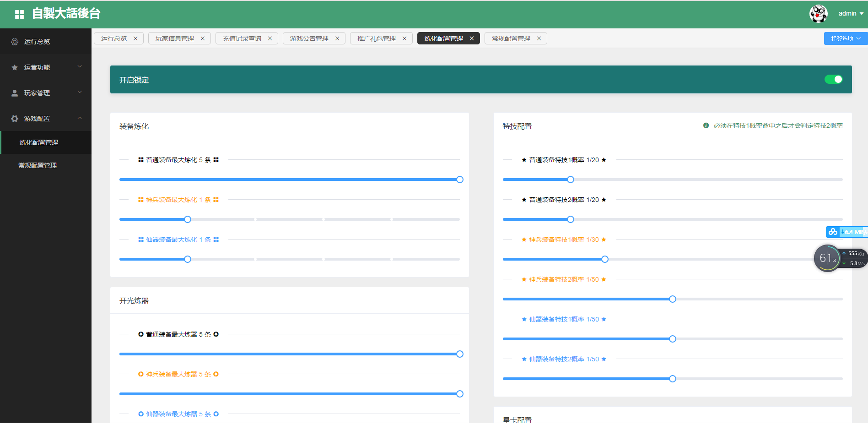Switch to the 游戏公告管理 tab
This screenshot has height=425, width=868.
309,38
